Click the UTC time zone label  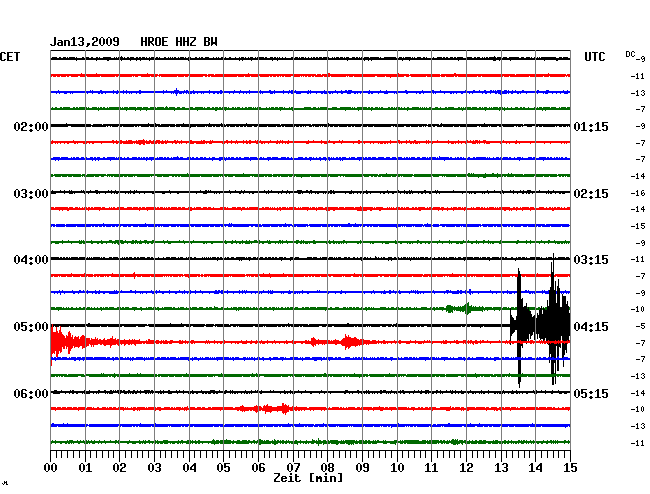594,57
